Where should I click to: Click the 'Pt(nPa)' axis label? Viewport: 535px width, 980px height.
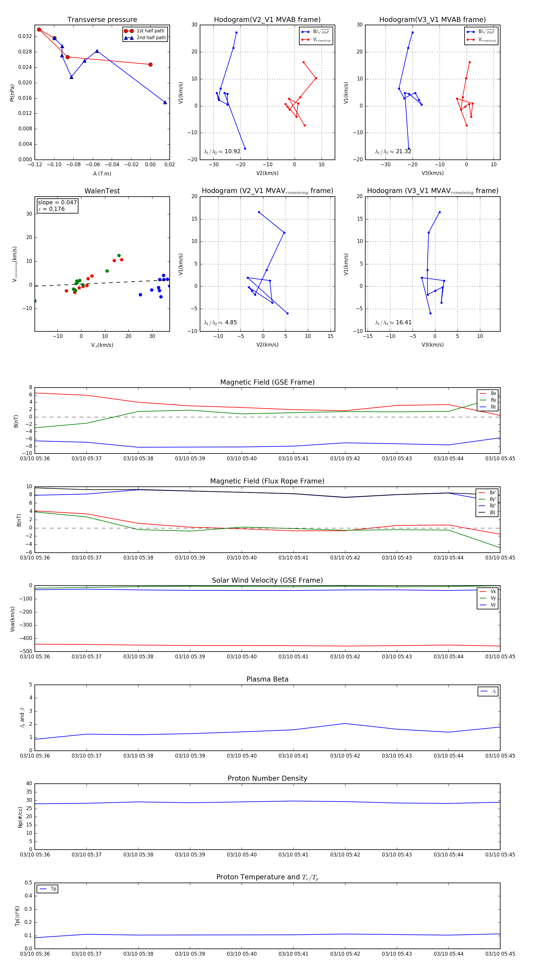(12, 93)
